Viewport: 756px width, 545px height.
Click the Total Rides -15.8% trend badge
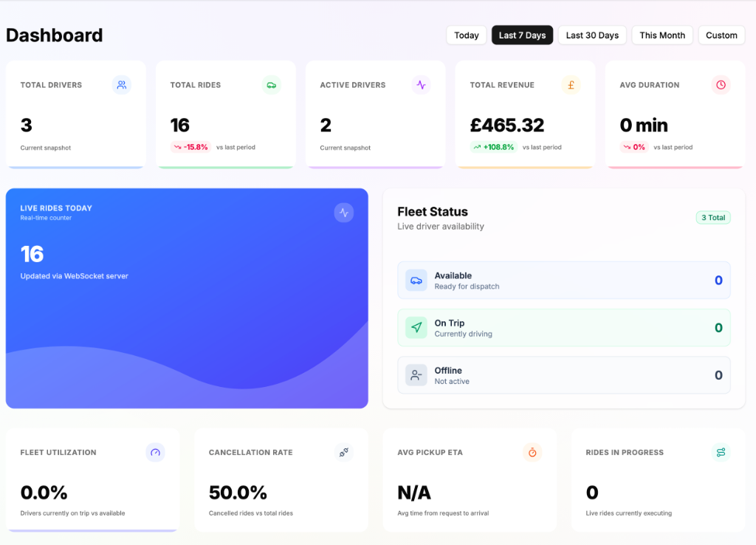(x=191, y=147)
